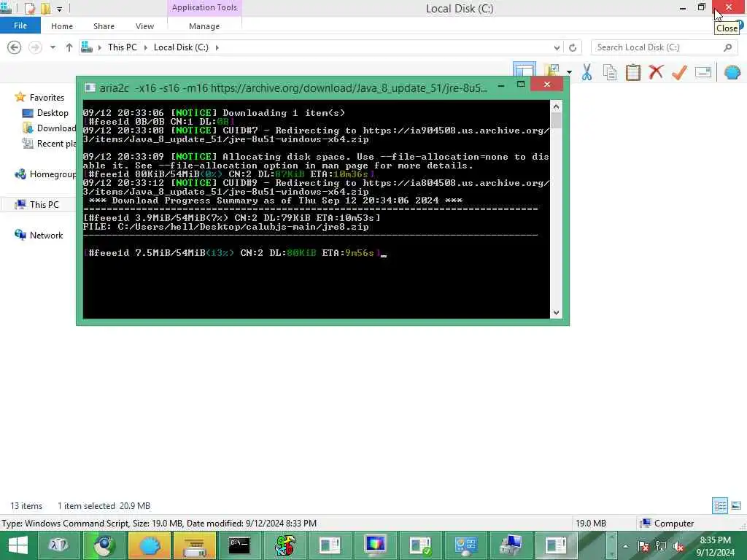Click the blue shell icon in toolbar
Screen dimensions: 747x560
click(x=732, y=72)
